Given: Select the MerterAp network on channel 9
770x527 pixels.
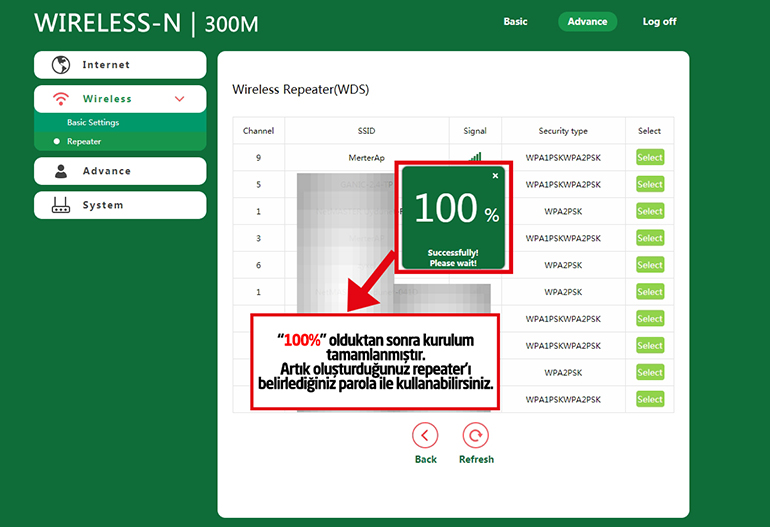Looking at the screenshot, I should click(x=650, y=158).
